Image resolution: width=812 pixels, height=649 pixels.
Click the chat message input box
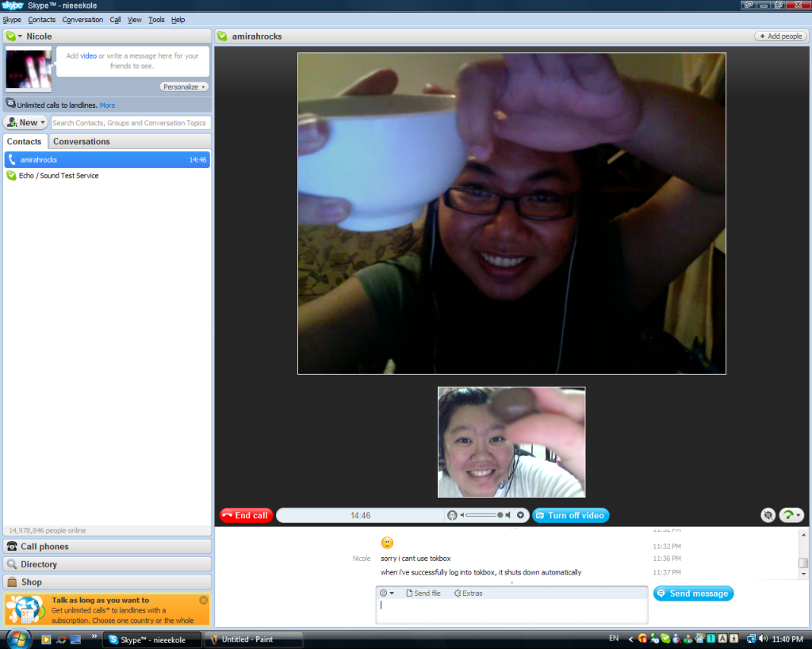click(511, 611)
